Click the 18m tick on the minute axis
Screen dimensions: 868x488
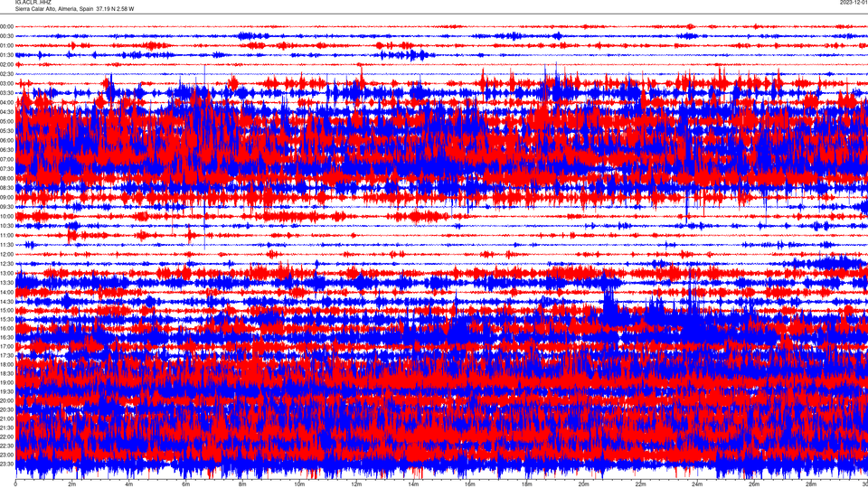[x=526, y=484]
